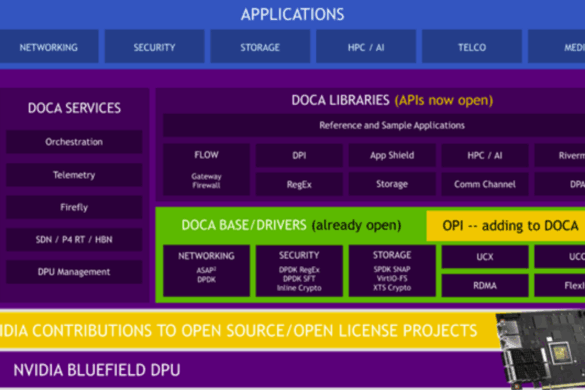This screenshot has height=390, width=585.
Task: Click the Firefly service box
Action: [74, 207]
